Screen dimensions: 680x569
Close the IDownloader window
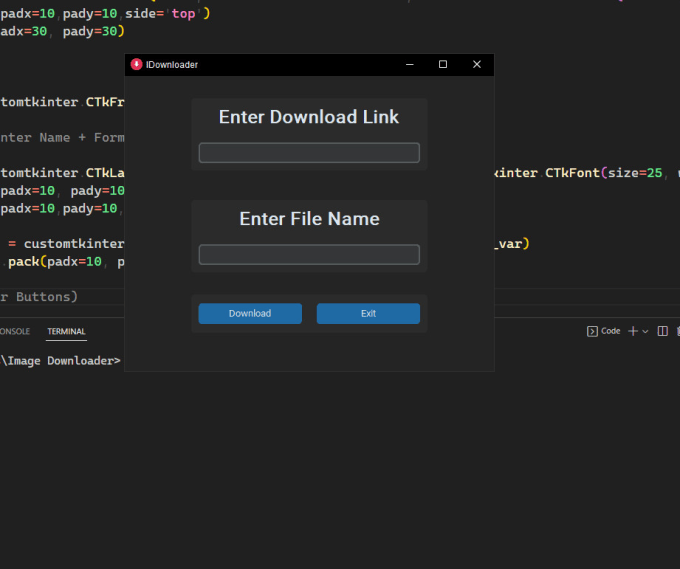(x=477, y=64)
